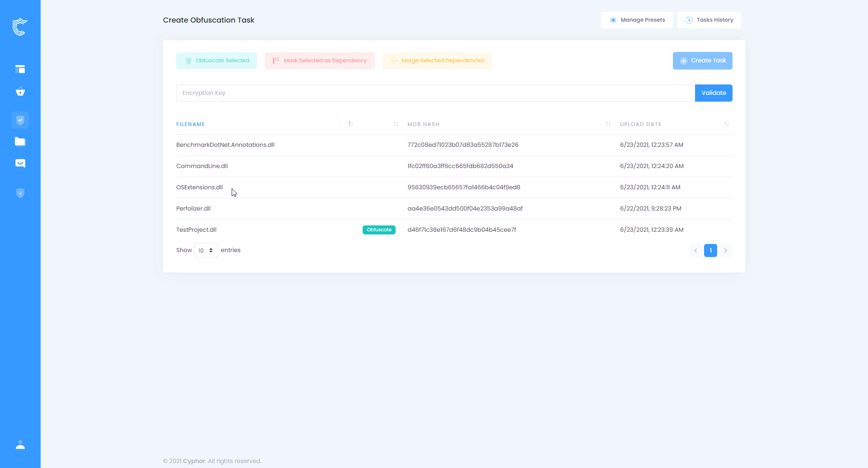Image resolution: width=868 pixels, height=468 pixels.
Task: Open the dashboard layout sidebar icon
Action: 20,69
